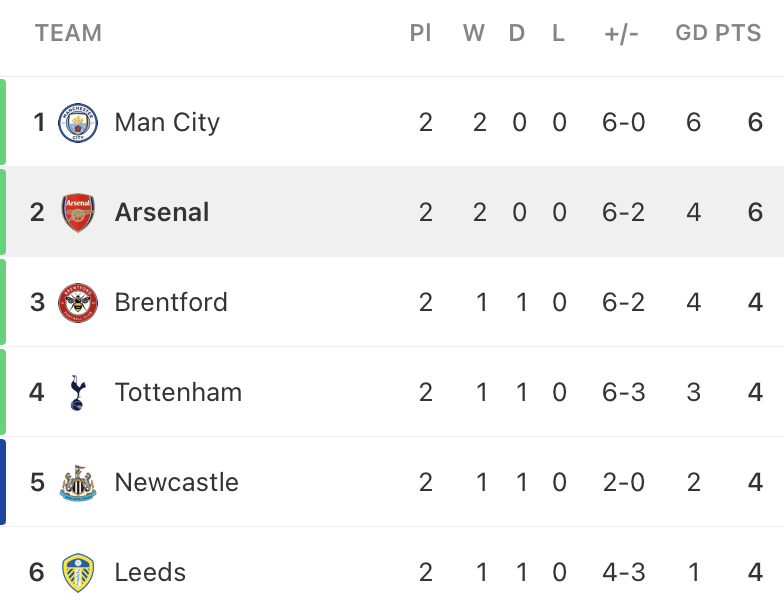This screenshot has height=615, width=784.
Task: Click the Tottenham cockerel crest
Action: pyautogui.click(x=78, y=393)
